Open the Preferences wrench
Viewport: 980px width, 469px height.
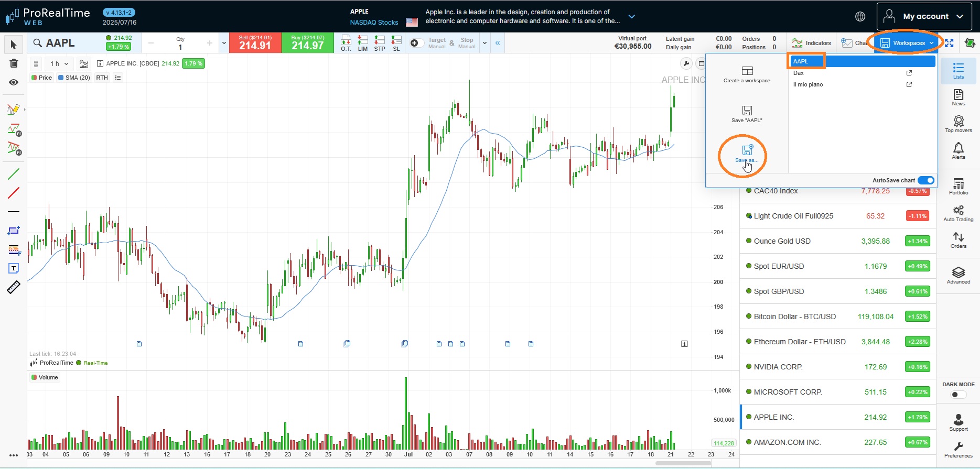pos(959,450)
